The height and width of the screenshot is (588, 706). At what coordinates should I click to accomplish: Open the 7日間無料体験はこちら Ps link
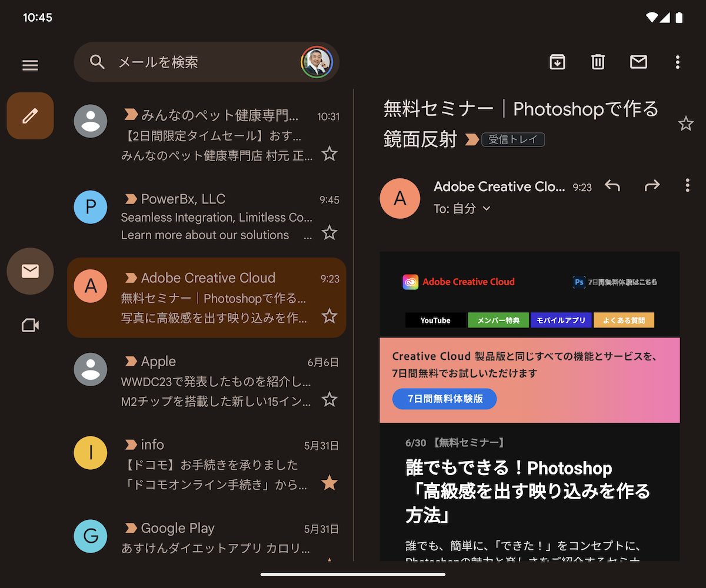(x=614, y=282)
